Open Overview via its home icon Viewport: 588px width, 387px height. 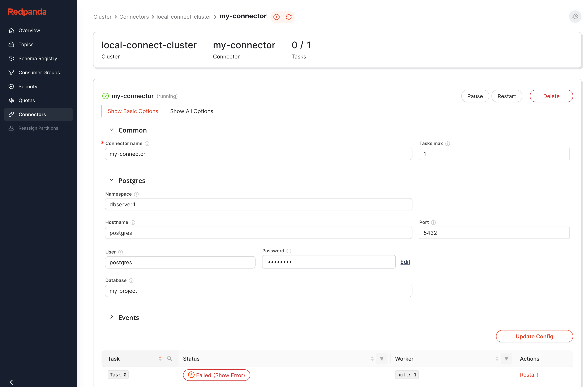[x=11, y=30]
